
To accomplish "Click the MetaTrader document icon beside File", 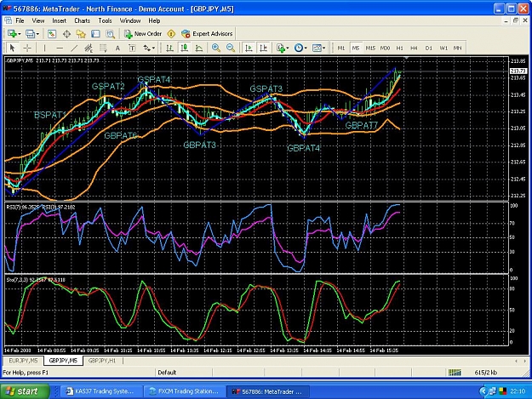I will point(8,20).
